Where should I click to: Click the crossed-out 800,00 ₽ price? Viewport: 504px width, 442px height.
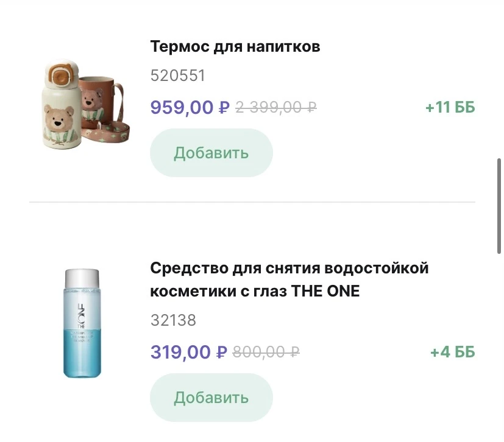(266, 352)
